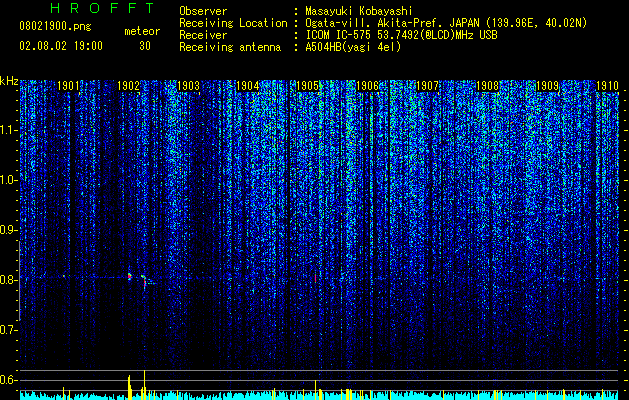629x400 pixels.
Task: Click the Receiver field label
Action: (x=203, y=35)
